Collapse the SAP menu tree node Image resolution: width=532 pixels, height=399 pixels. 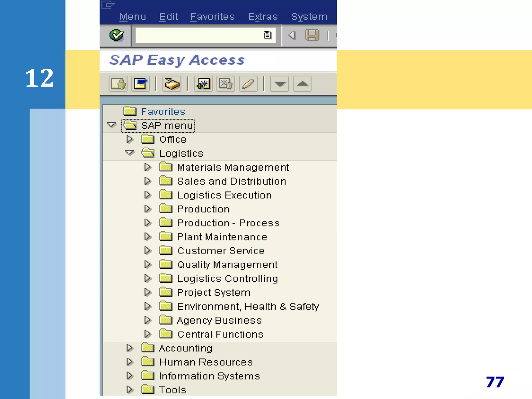click(111, 125)
